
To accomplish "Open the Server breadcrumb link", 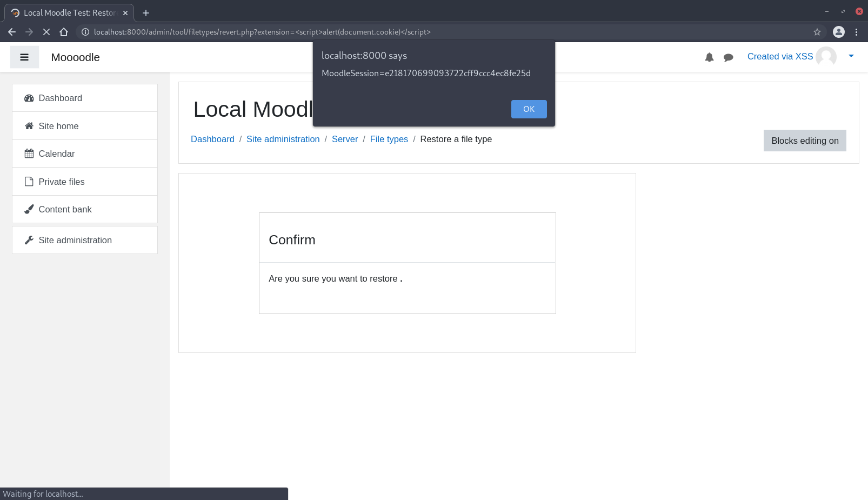I will [x=344, y=139].
